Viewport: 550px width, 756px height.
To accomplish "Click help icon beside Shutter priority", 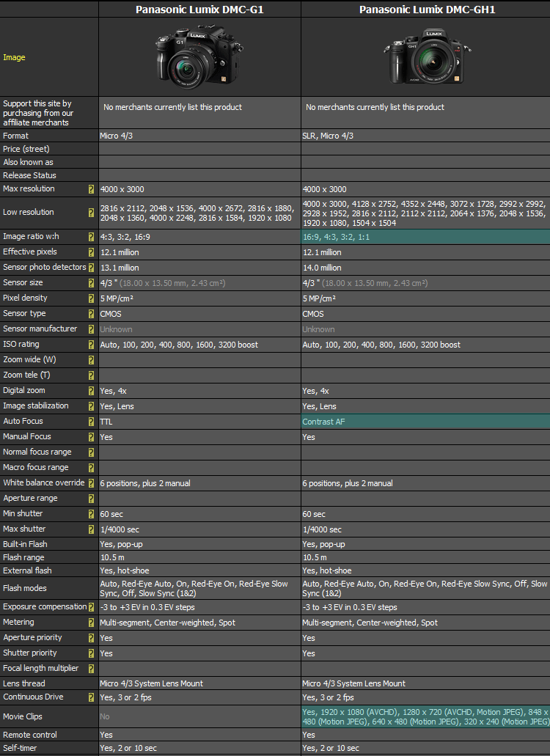I will (91, 654).
